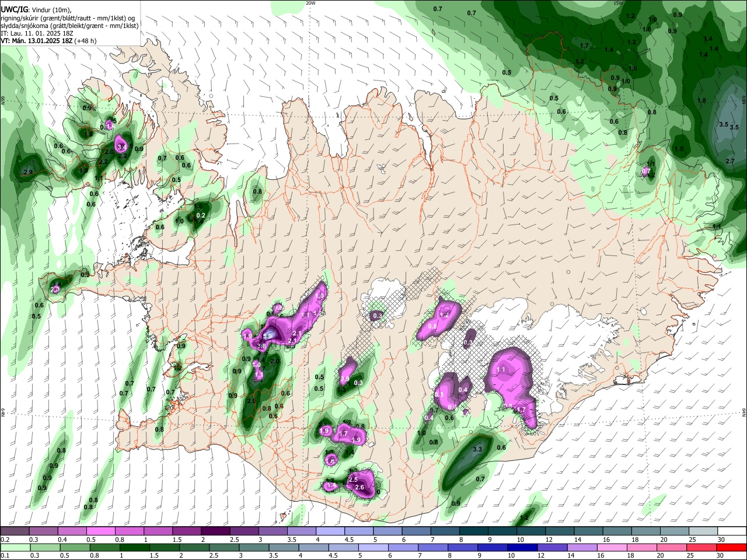
Task: Click the '5.9' peak value in the snow area
Action: (x=268, y=337)
